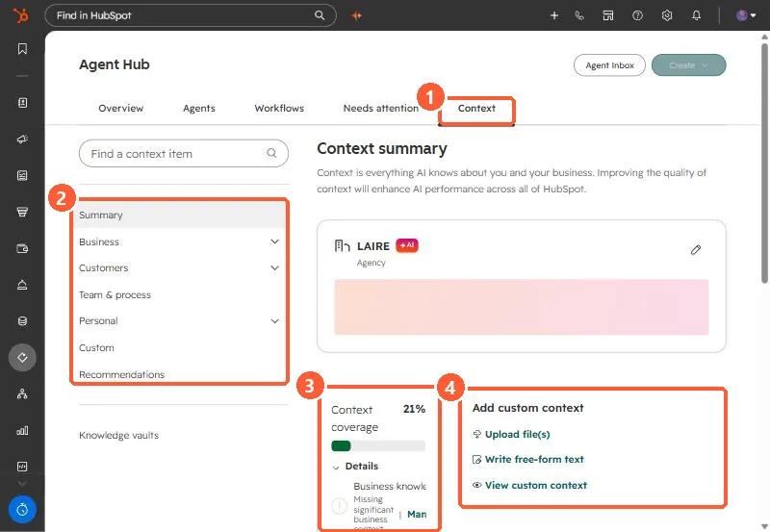Open the CRM contacts sidebar icon
The image size is (770, 532).
tap(22, 103)
